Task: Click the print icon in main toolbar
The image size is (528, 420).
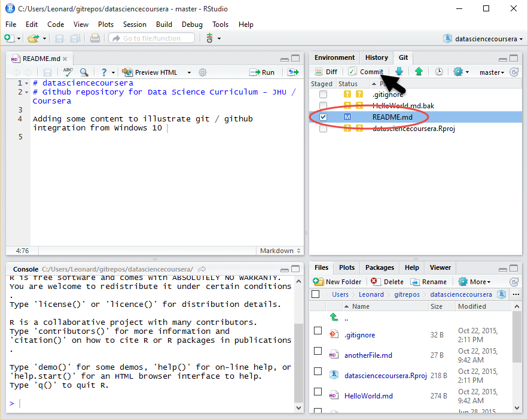Action: [94, 38]
